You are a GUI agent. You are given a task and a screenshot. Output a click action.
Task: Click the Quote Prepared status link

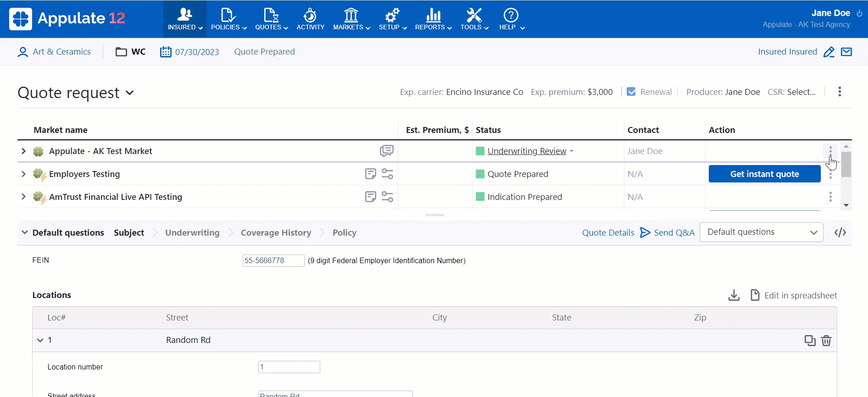pyautogui.click(x=264, y=52)
